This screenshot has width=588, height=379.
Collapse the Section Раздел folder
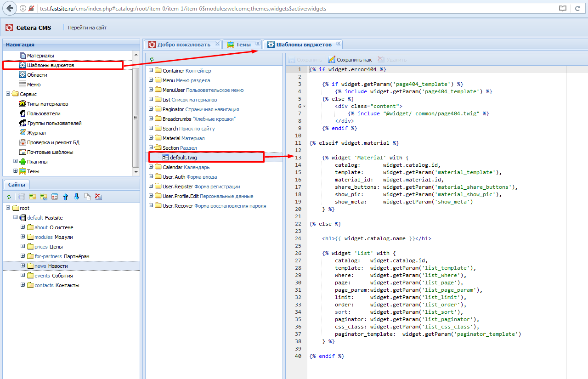pyautogui.click(x=151, y=148)
